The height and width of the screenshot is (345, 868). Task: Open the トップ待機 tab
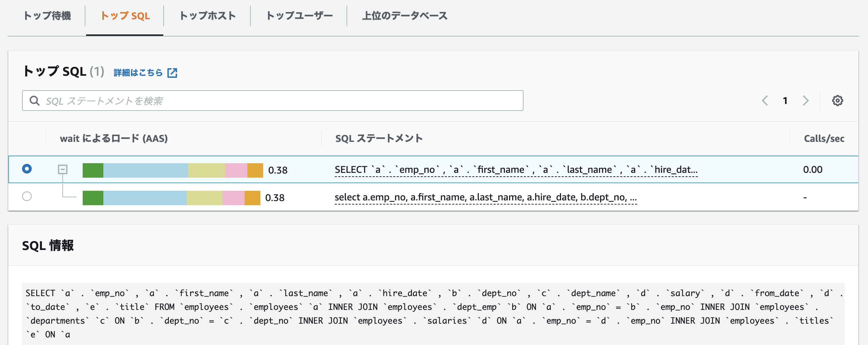[47, 16]
